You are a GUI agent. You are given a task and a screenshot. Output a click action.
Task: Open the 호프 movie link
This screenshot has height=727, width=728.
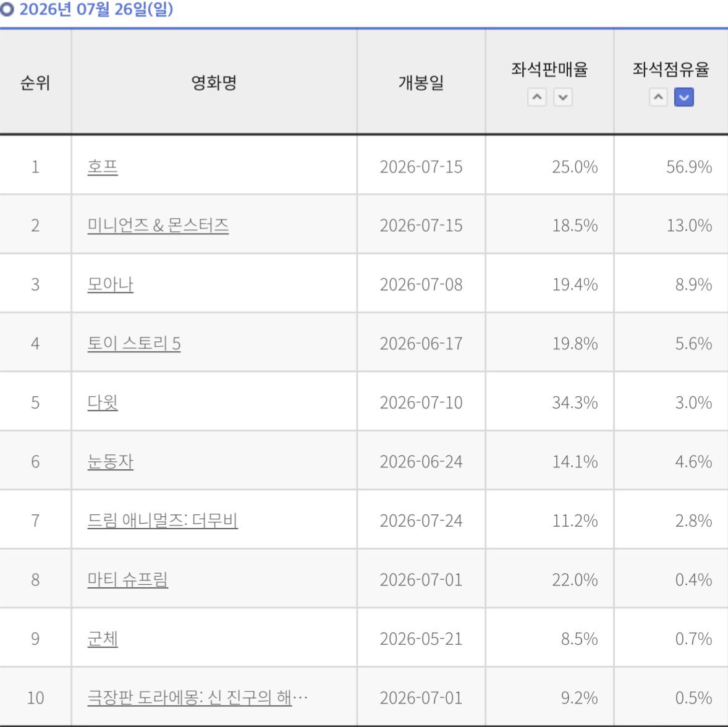coord(103,167)
